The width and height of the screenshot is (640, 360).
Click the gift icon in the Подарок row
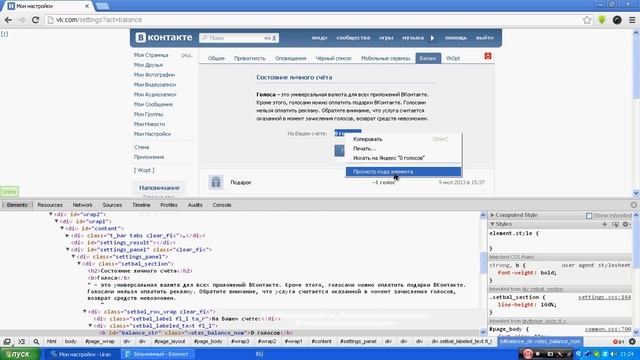[x=216, y=182]
